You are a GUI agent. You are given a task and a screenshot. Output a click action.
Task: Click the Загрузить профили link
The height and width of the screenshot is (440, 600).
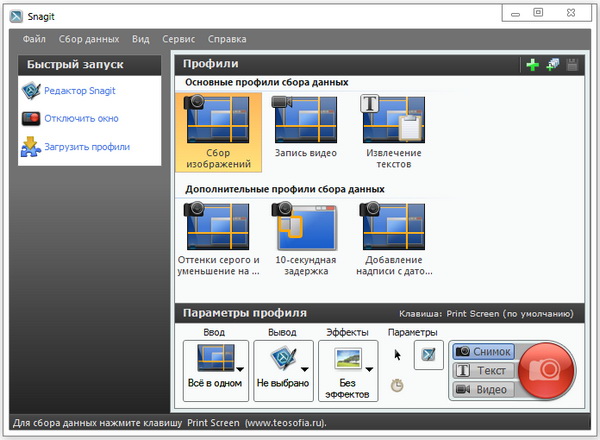87,147
